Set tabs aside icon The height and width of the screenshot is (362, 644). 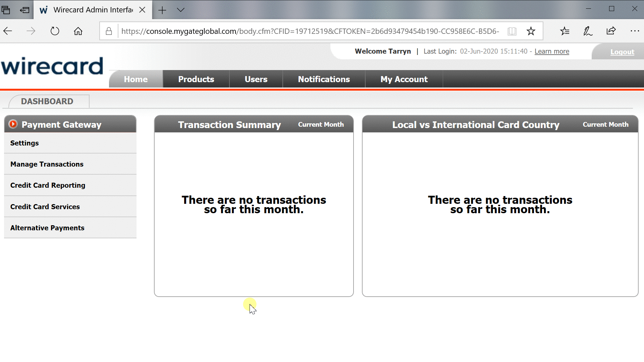tap(24, 10)
